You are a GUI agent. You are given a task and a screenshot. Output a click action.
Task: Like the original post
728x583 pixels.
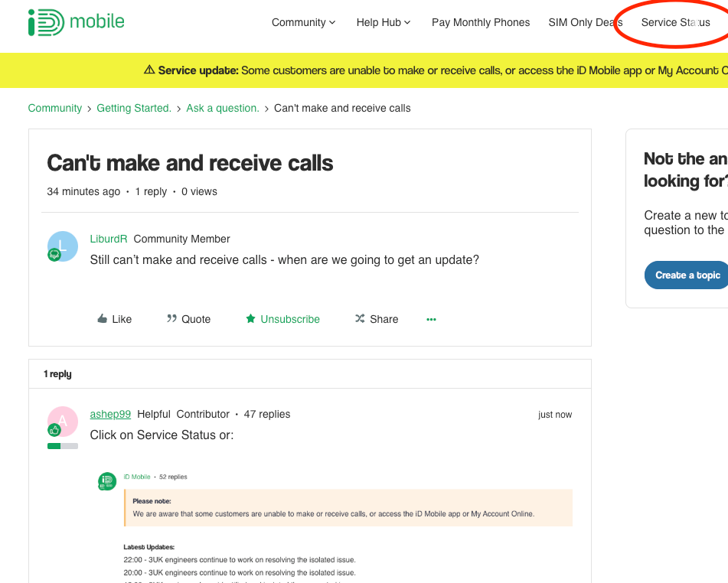click(114, 319)
